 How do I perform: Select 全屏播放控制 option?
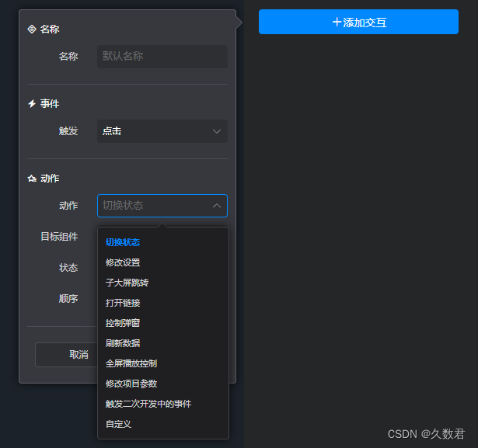(x=131, y=363)
